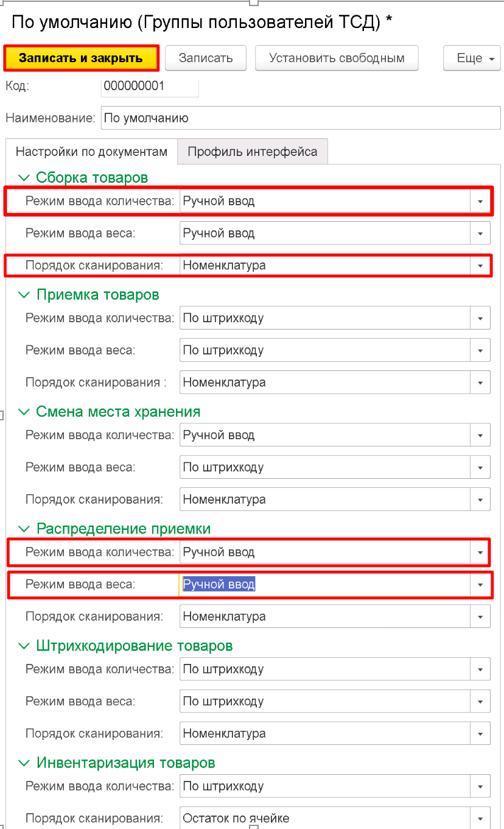Collapse the Инвентаризация товаров section chevron
Screen dimensions: 504x829
24,763
